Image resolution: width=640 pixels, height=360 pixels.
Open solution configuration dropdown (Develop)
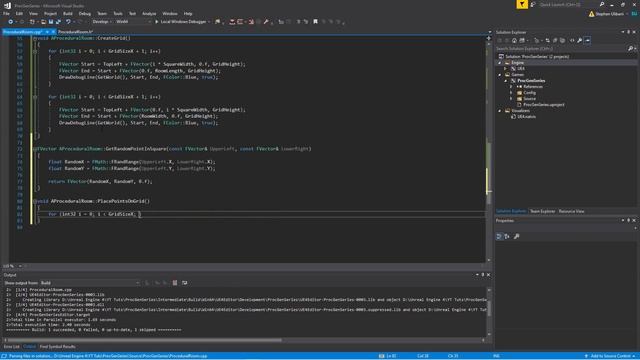click(x=101, y=22)
